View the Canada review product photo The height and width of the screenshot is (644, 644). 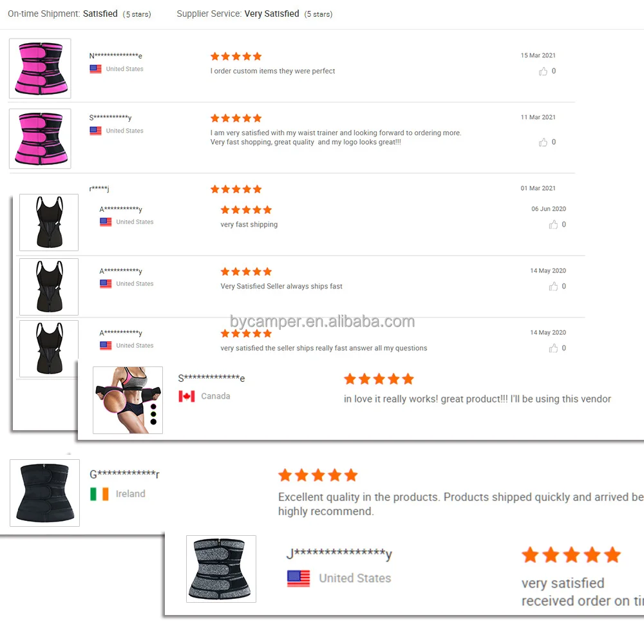pyautogui.click(x=128, y=400)
